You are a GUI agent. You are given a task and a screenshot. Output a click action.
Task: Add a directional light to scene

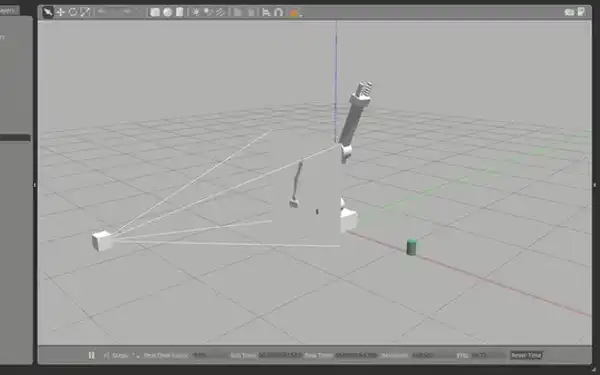tap(220, 12)
